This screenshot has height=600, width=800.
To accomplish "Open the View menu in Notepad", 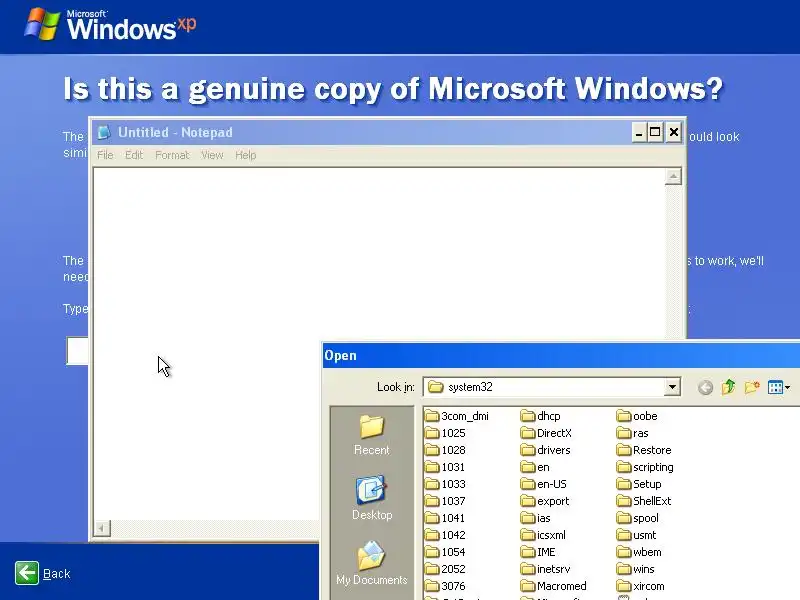I will (212, 155).
